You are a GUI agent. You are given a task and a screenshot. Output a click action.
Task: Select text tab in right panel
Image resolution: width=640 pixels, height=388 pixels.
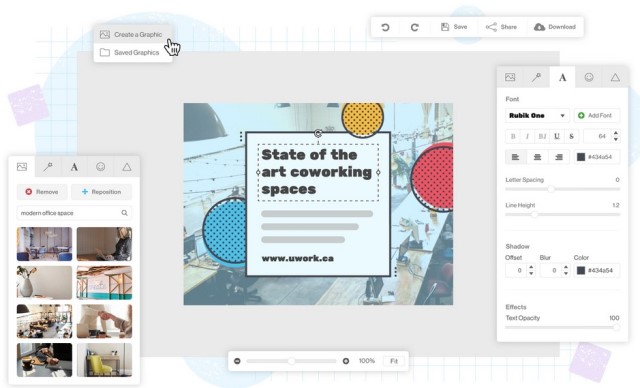(x=562, y=77)
